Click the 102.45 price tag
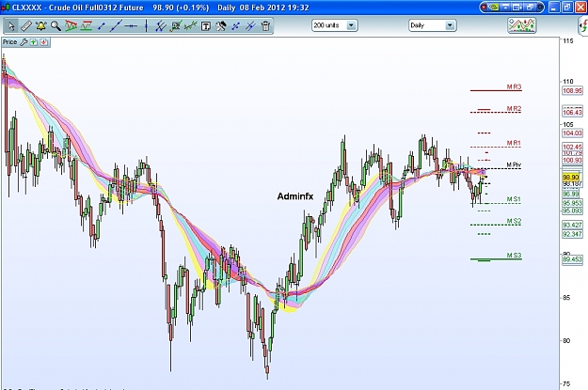Screen dimensions: 588x390 (x=572, y=147)
